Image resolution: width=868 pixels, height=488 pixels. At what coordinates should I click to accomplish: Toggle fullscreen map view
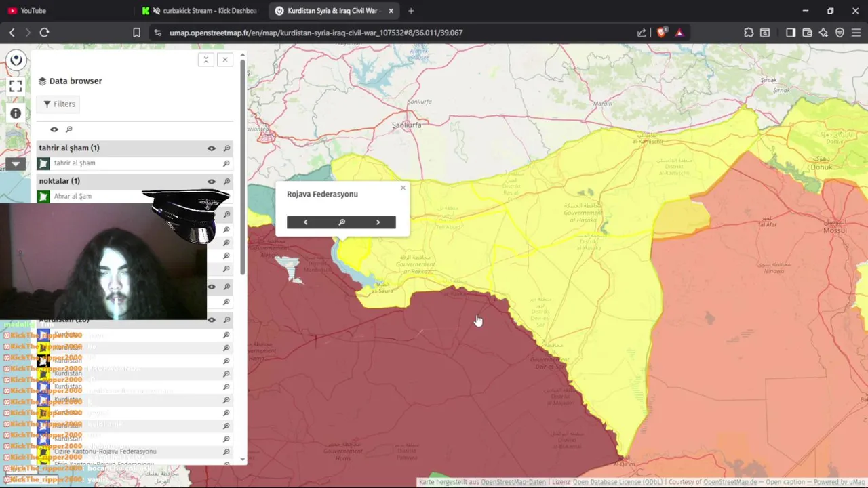[16, 86]
